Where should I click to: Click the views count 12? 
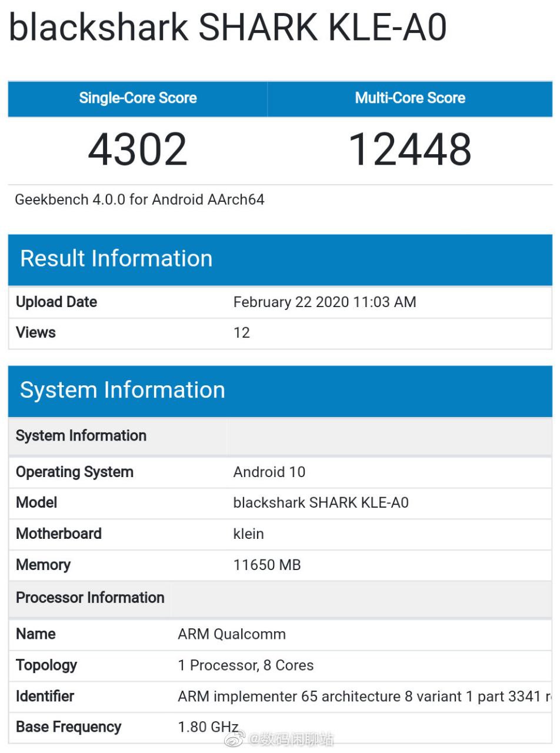coord(242,332)
